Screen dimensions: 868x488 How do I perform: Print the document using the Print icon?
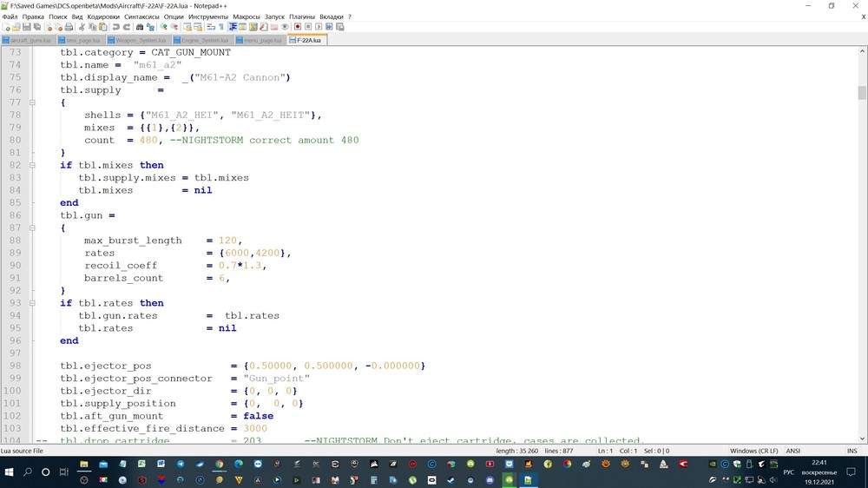pyautogui.click(x=69, y=27)
